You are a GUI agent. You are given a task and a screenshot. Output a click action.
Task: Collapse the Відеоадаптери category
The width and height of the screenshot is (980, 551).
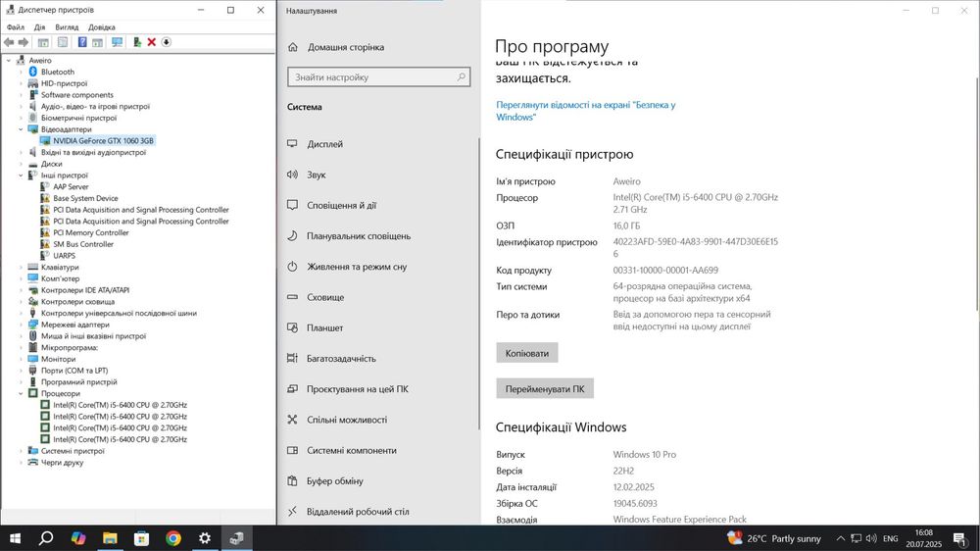pyautogui.click(x=21, y=129)
